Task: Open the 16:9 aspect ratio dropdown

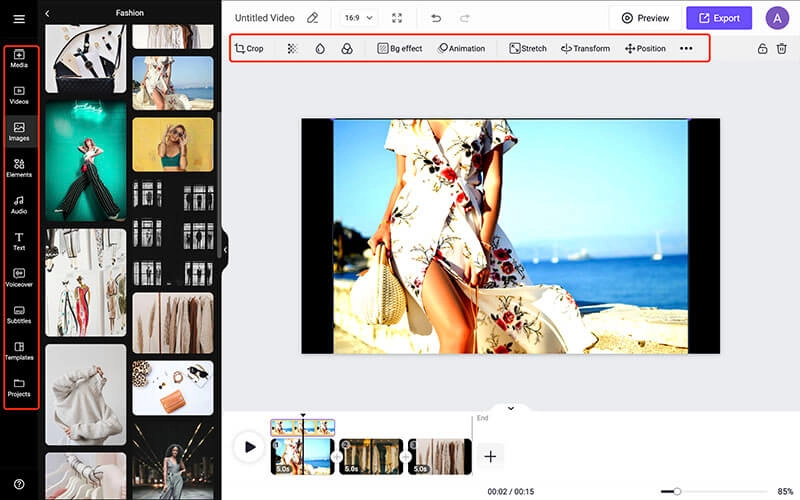Action: point(358,18)
